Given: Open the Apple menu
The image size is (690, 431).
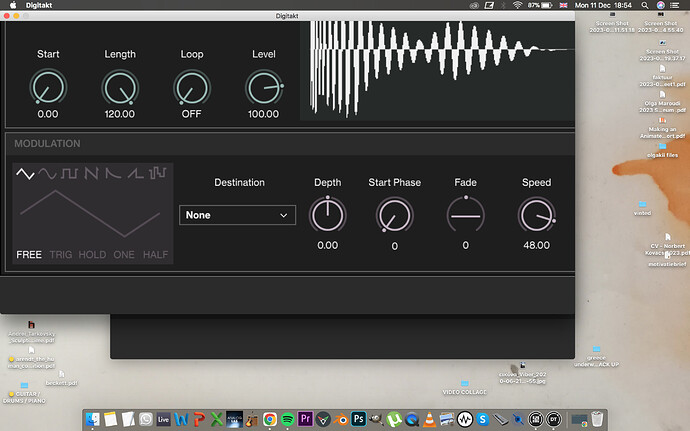Looking at the screenshot, I should 13,5.
